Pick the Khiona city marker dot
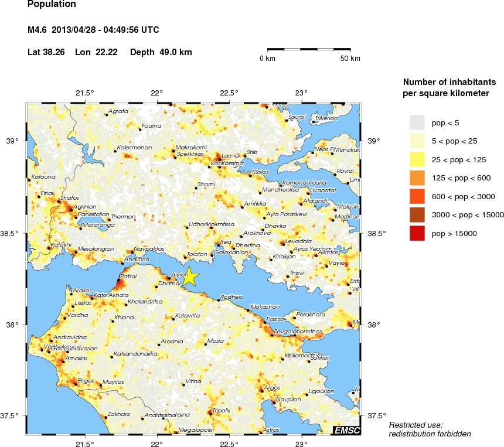 (113, 321)
